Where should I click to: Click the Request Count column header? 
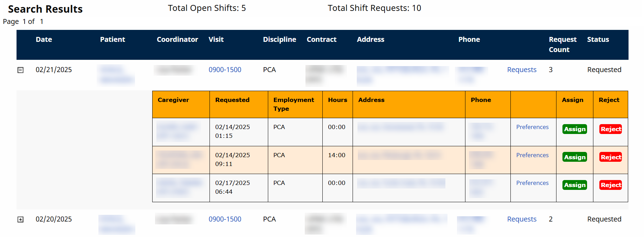pyautogui.click(x=562, y=44)
